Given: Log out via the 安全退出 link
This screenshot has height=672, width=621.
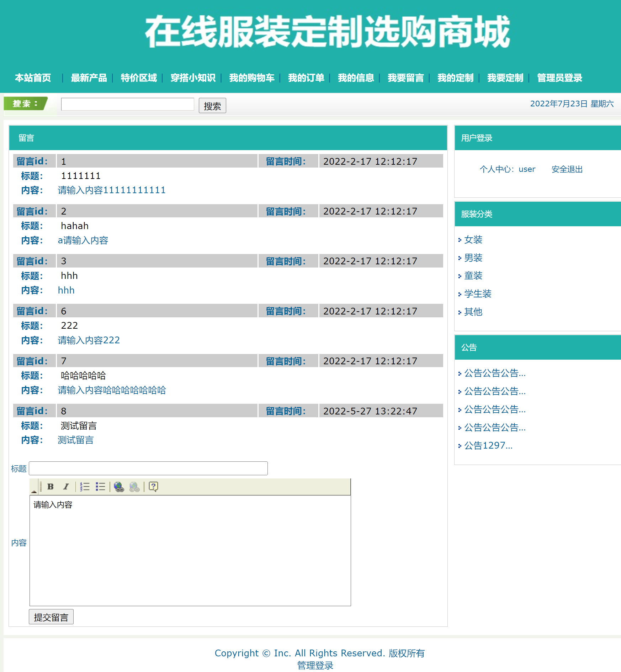Looking at the screenshot, I should 566,169.
